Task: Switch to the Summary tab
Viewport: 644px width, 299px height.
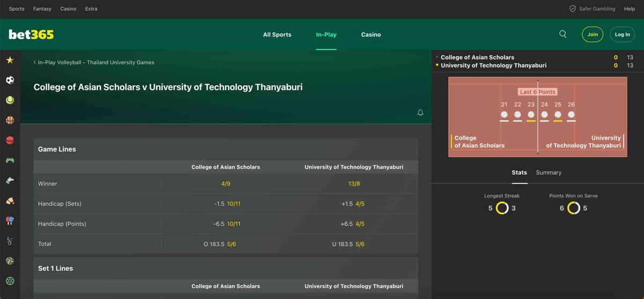Action: pyautogui.click(x=548, y=173)
